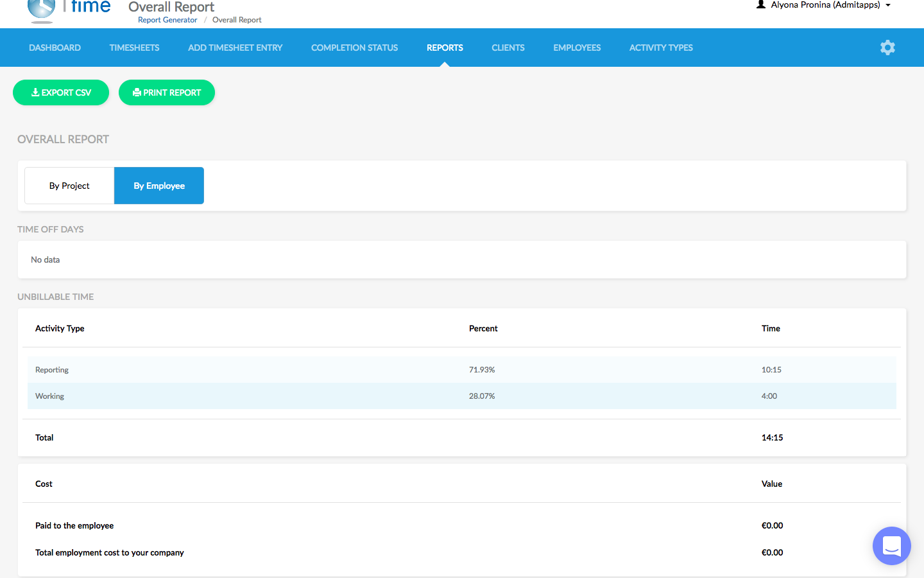Navigate to Completion Status
The width and height of the screenshot is (924, 578).
[x=354, y=48]
